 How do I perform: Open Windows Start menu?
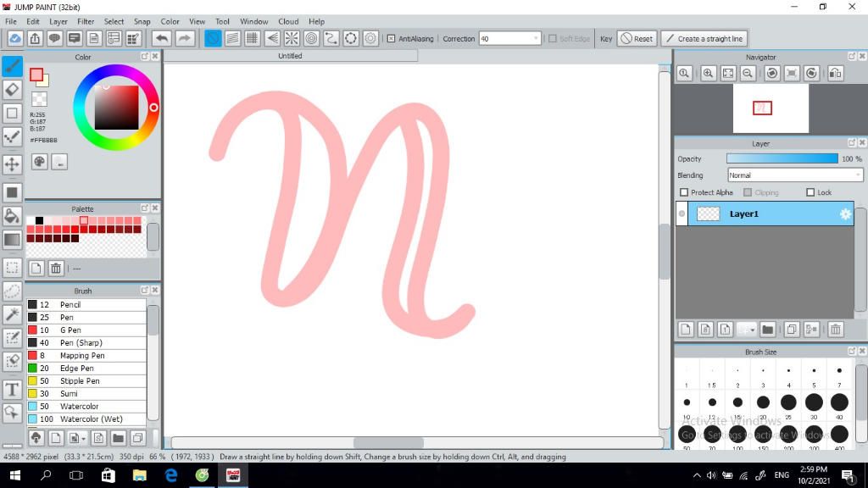pyautogui.click(x=15, y=475)
